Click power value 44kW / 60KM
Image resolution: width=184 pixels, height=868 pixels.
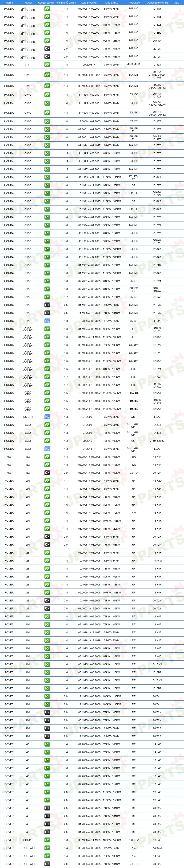112,481
